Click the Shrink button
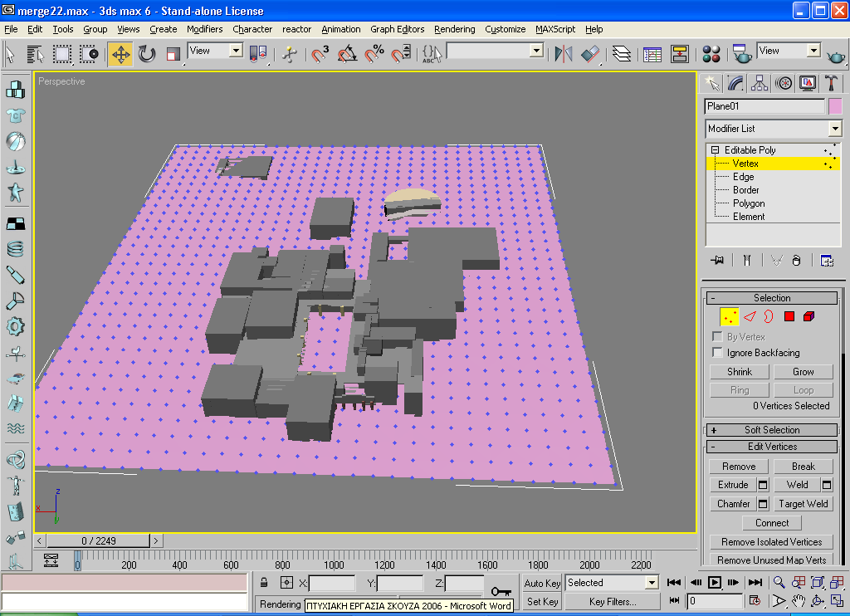Viewport: 850px width, 616px height. 740,372
